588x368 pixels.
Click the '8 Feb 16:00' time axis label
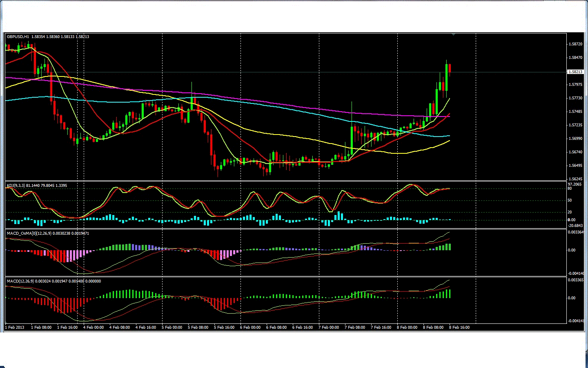coord(459,328)
